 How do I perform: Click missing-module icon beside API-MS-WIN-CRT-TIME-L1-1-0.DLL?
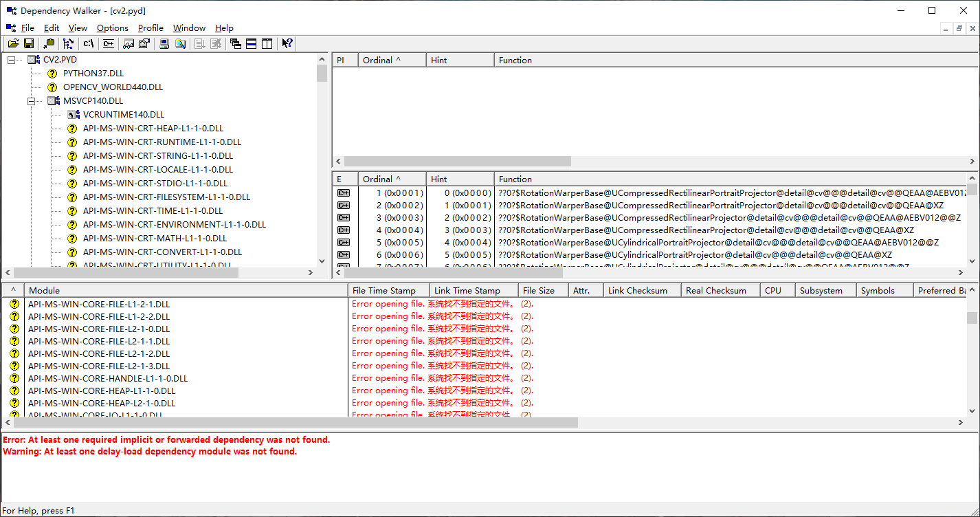(x=72, y=211)
